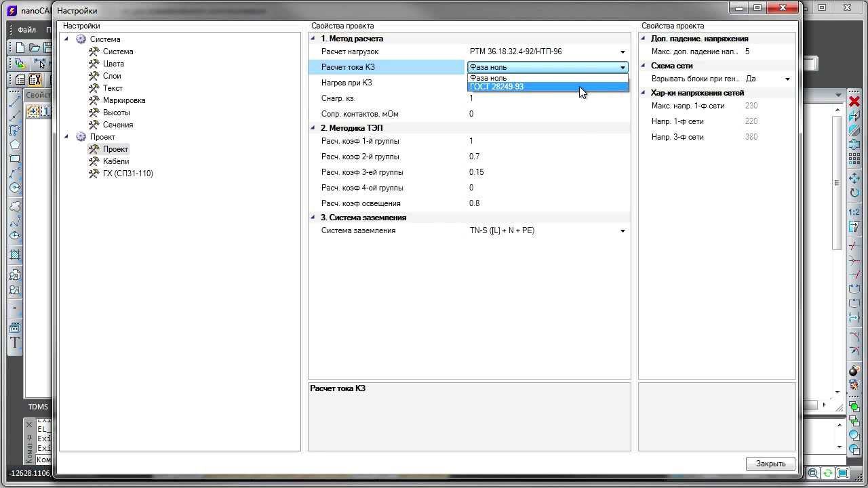This screenshot has width=868, height=488.
Task: Edit the Снагр. кз value field
Action: tap(548, 98)
